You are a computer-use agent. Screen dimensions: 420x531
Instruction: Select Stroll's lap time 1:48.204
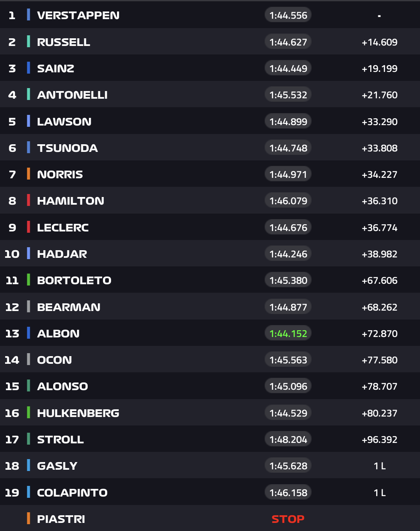288,440
